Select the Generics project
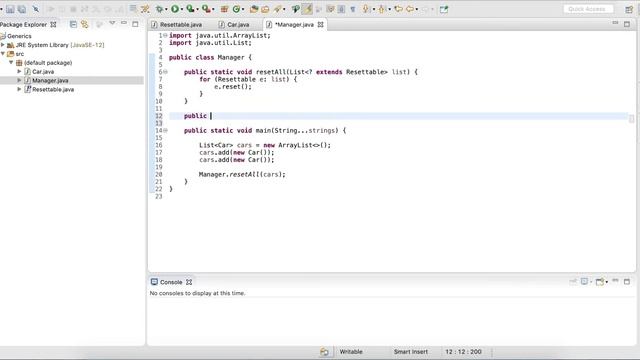The height and width of the screenshot is (360, 640). click(19, 36)
